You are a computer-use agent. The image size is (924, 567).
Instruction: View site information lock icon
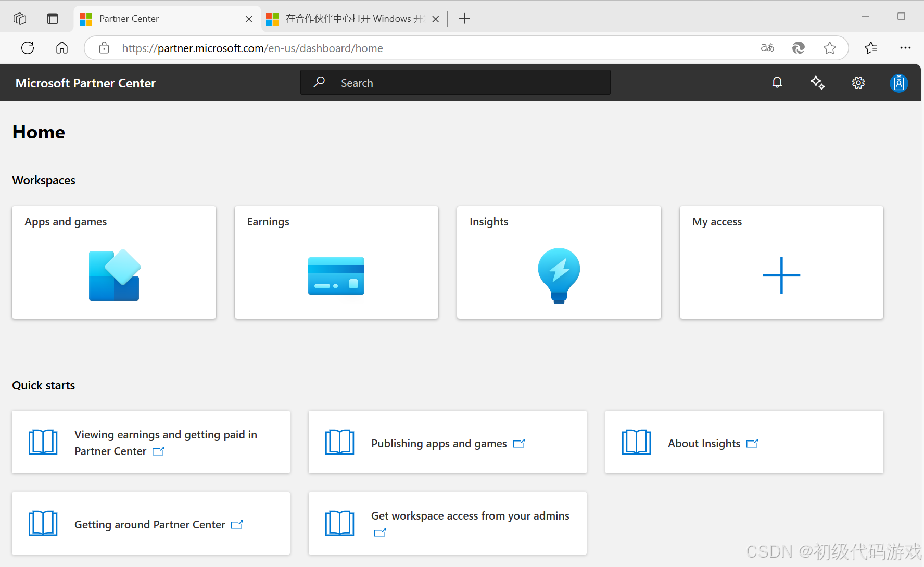click(x=104, y=48)
